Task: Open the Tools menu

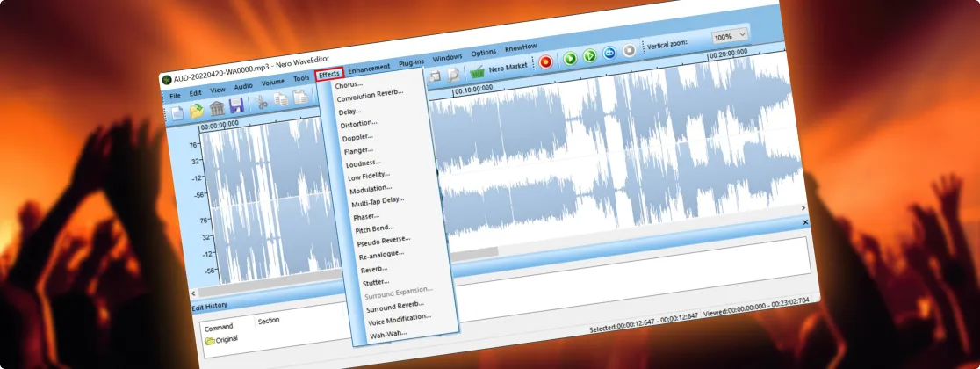Action: click(301, 79)
